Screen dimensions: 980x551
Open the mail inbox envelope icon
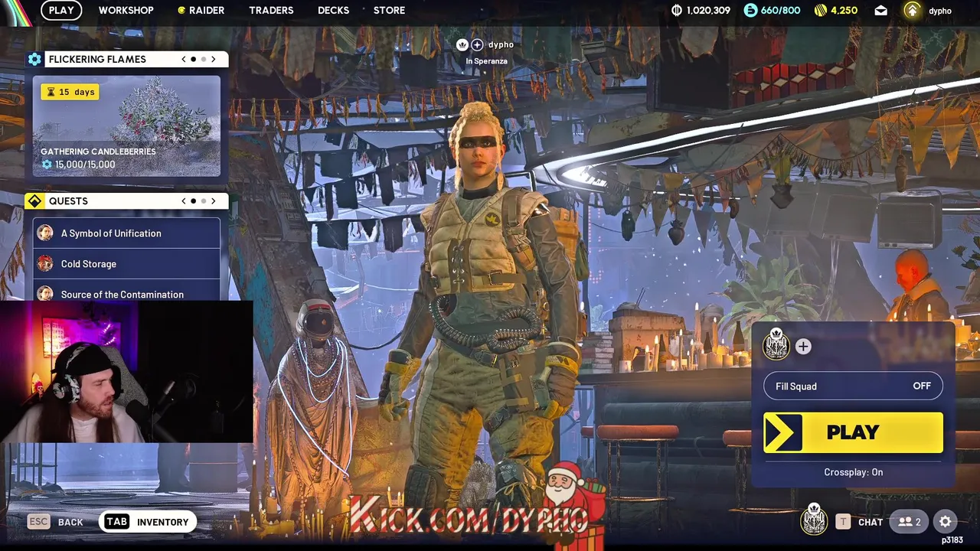coord(881,11)
